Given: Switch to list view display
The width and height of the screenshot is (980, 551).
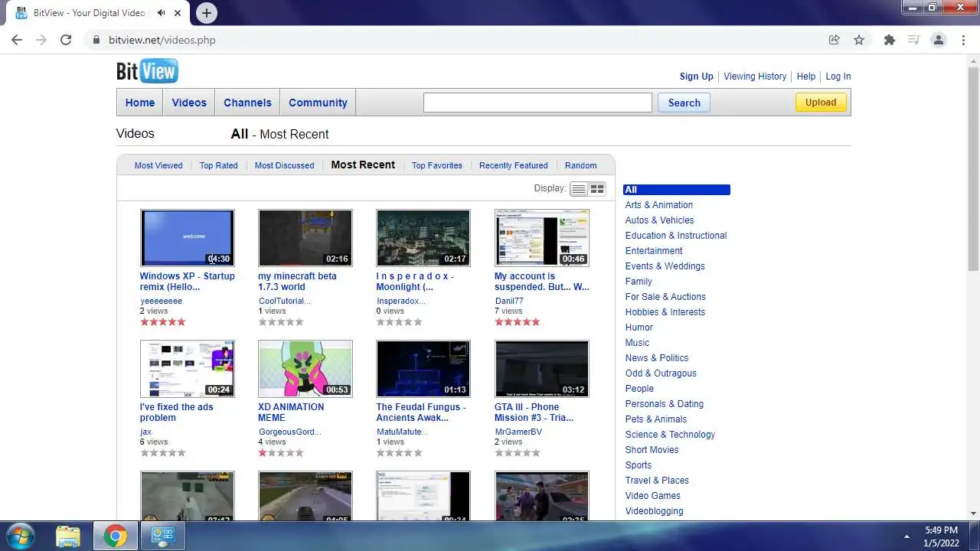Looking at the screenshot, I should [579, 188].
